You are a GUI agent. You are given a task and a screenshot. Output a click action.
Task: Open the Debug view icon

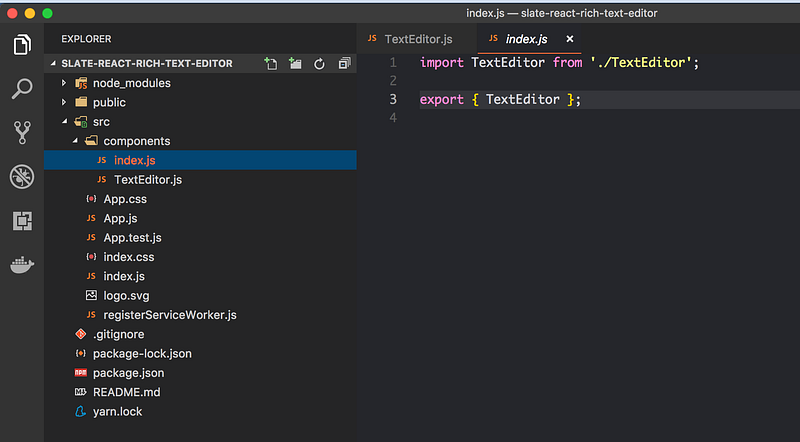tap(21, 177)
